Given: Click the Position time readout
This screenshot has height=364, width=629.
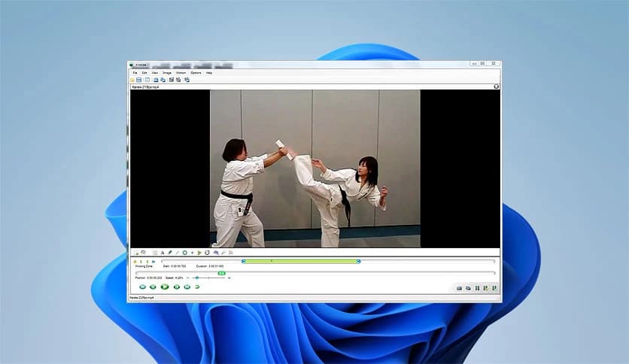Looking at the screenshot, I should [148, 278].
